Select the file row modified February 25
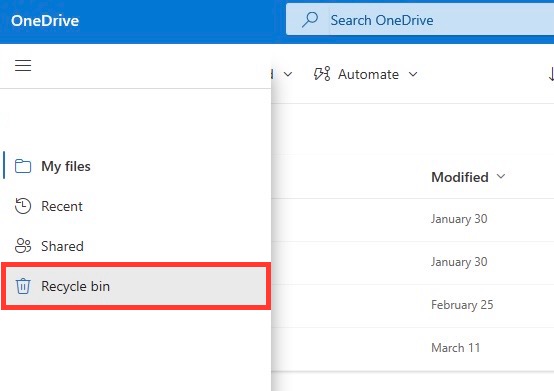 pyautogui.click(x=413, y=305)
